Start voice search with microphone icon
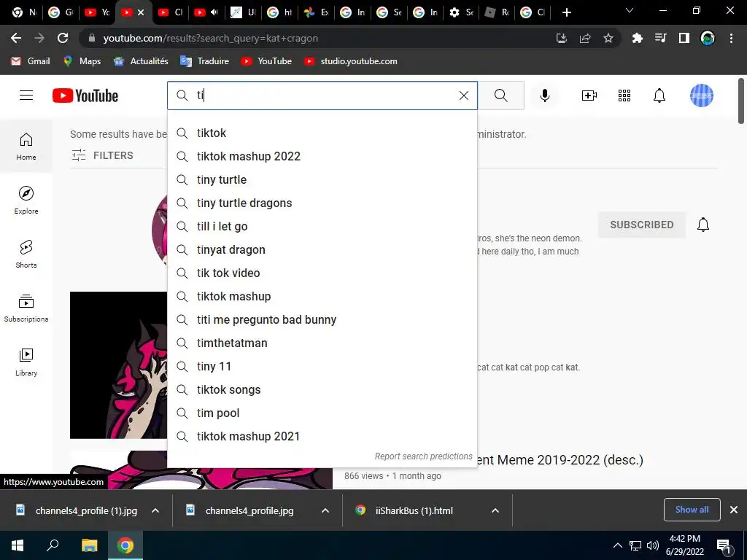This screenshot has height=560, width=747. click(x=544, y=96)
